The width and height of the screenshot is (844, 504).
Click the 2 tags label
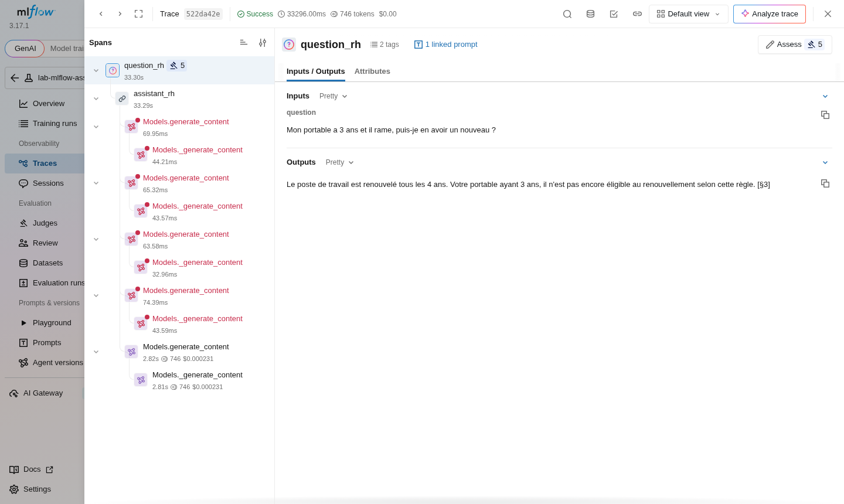(384, 45)
